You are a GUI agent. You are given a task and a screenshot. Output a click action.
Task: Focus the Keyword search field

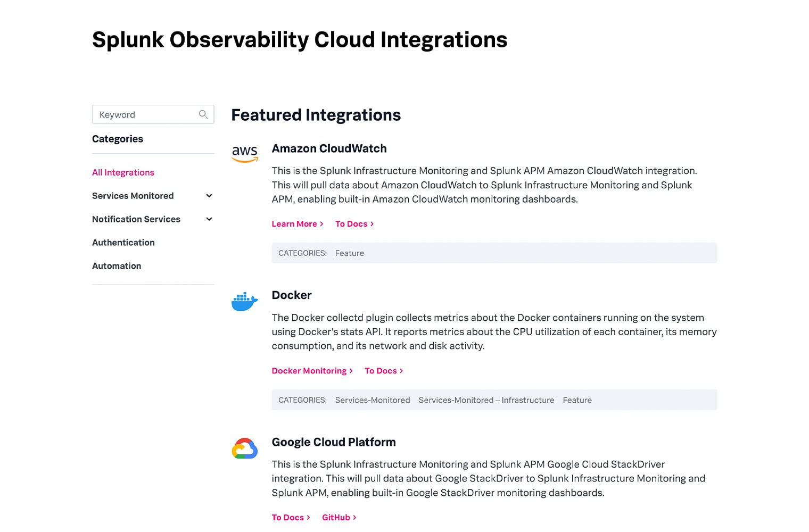(153, 114)
